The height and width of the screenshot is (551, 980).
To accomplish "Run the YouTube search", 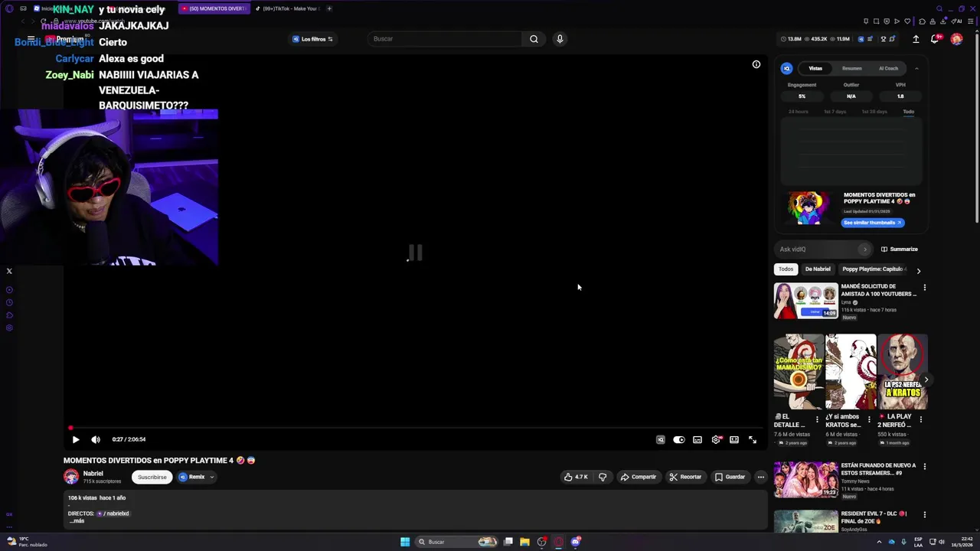I will (534, 39).
